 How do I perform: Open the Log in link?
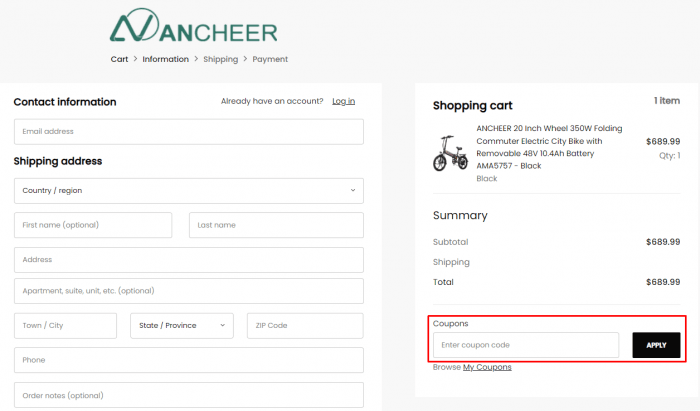343,101
